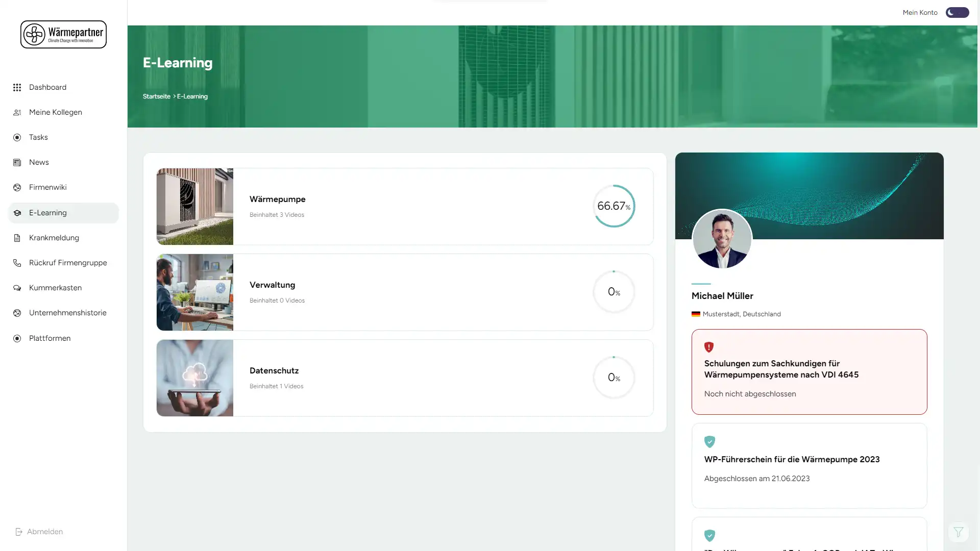Toggle the dark mode switch
This screenshot has height=551, width=980.
click(957, 12)
